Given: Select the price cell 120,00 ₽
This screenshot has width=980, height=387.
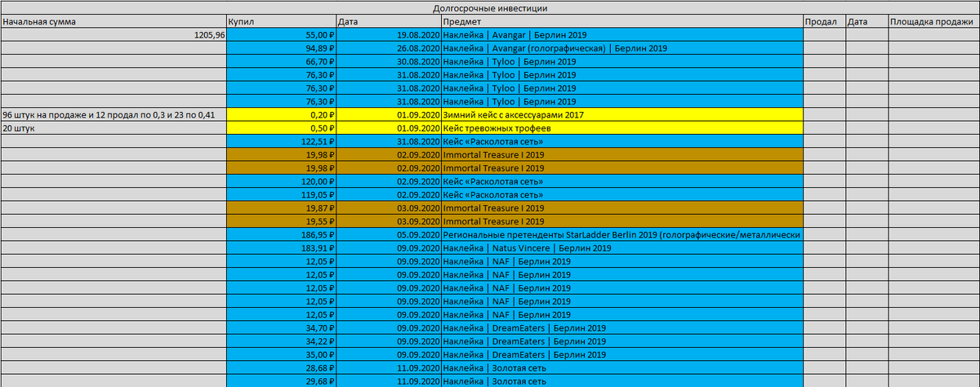Looking at the screenshot, I should 281,180.
